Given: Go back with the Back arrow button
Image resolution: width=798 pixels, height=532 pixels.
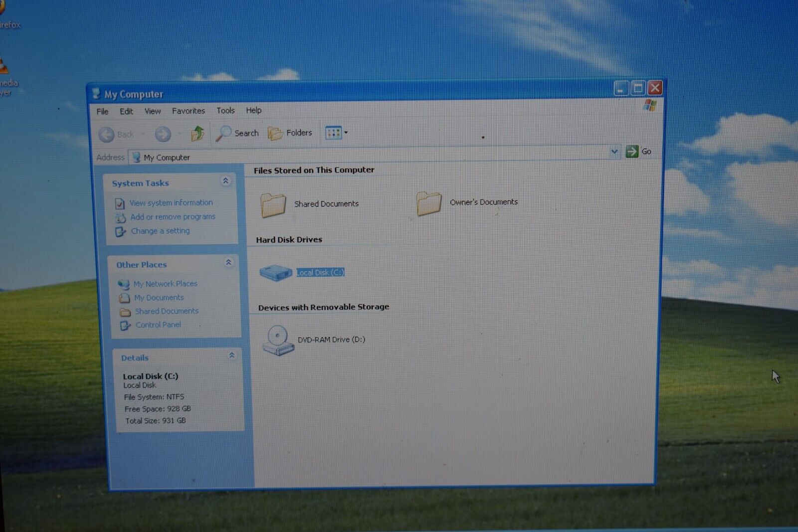Looking at the screenshot, I should [116, 134].
